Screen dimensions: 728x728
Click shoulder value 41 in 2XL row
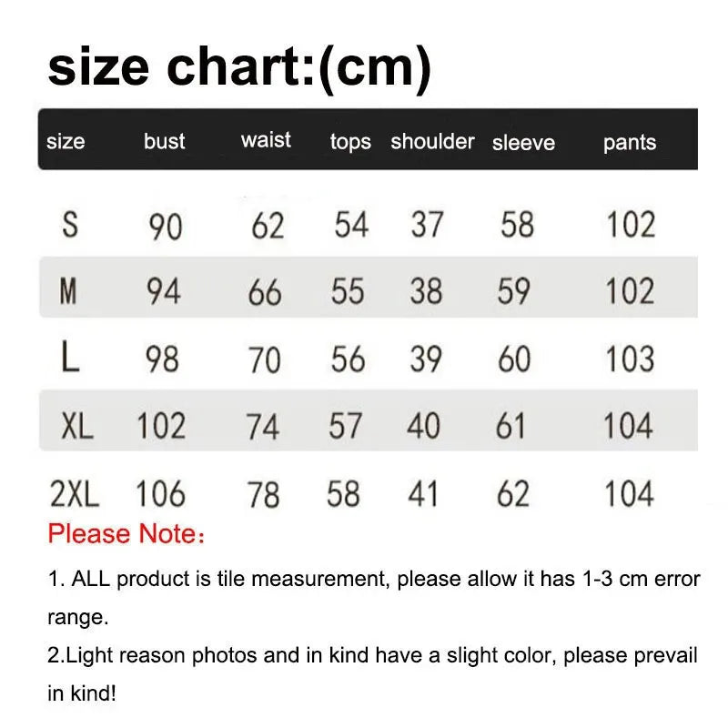(x=423, y=493)
